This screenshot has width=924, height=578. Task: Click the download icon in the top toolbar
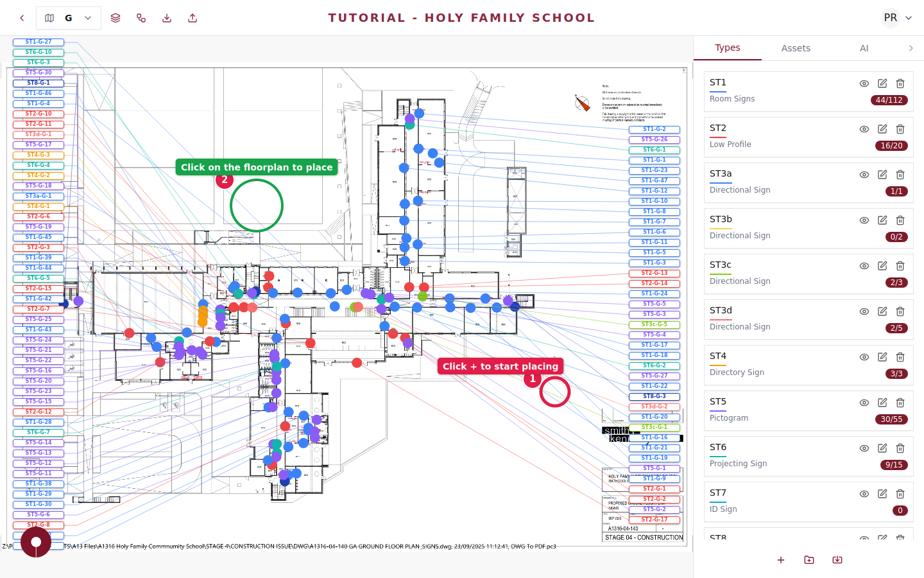click(167, 17)
